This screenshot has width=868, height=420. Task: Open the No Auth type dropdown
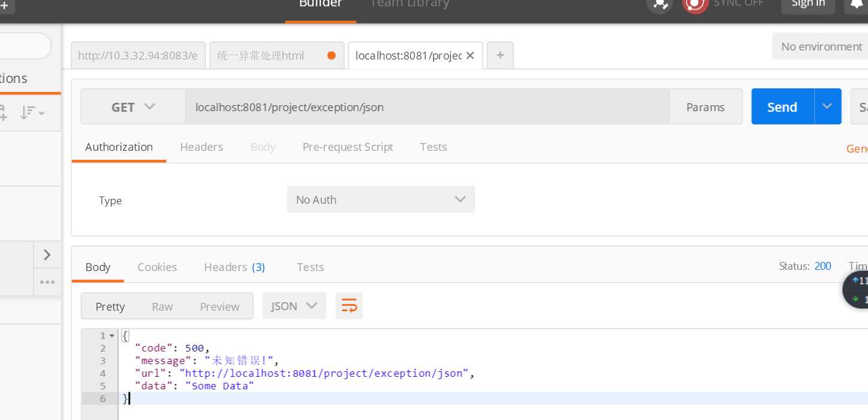(x=381, y=199)
